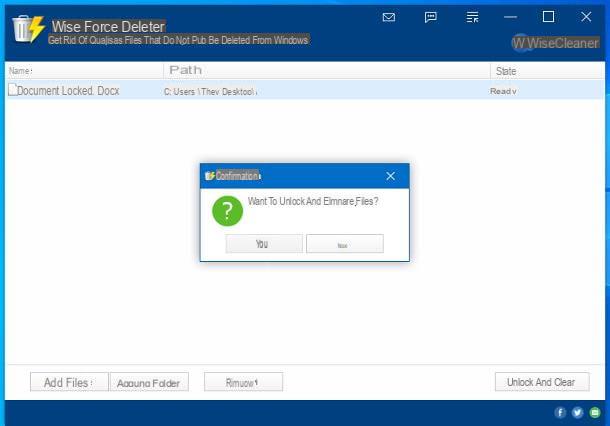Viewport: 610px width, 426px height.
Task: Click the green question mark dialog icon
Action: [228, 211]
